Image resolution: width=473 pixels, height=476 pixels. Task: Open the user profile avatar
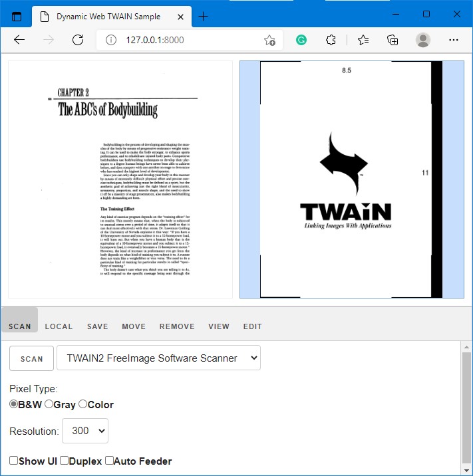point(423,40)
